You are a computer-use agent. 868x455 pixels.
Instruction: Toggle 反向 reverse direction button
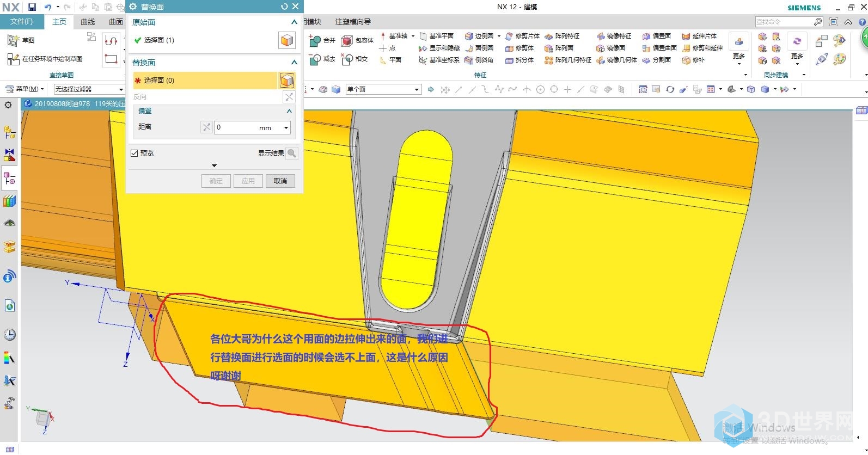coord(289,97)
